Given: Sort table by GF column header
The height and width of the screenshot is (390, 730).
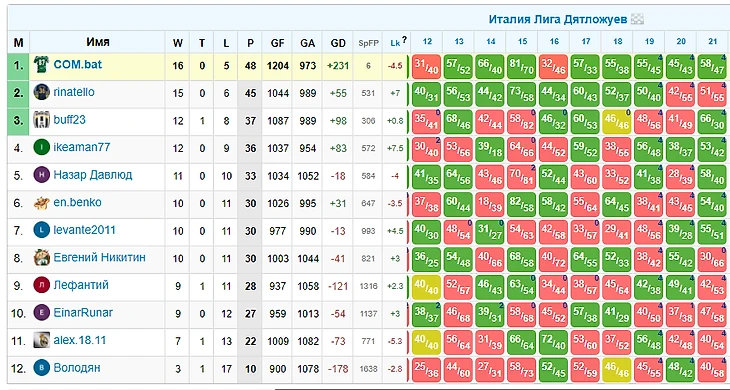Looking at the screenshot, I should pos(277,43).
